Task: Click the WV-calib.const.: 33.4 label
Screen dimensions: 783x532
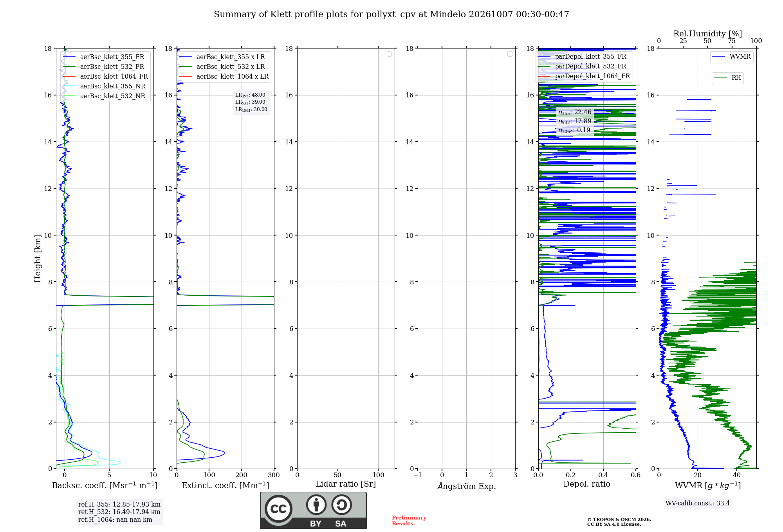Action: pos(698,503)
